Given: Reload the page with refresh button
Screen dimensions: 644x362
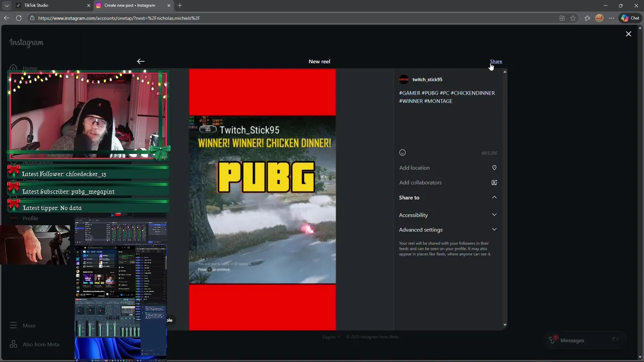Looking at the screenshot, I should pyautogui.click(x=19, y=18).
